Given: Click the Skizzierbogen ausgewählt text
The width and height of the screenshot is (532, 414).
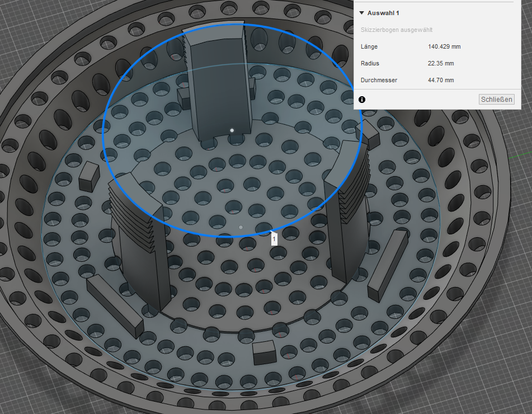Looking at the screenshot, I should pyautogui.click(x=396, y=30).
